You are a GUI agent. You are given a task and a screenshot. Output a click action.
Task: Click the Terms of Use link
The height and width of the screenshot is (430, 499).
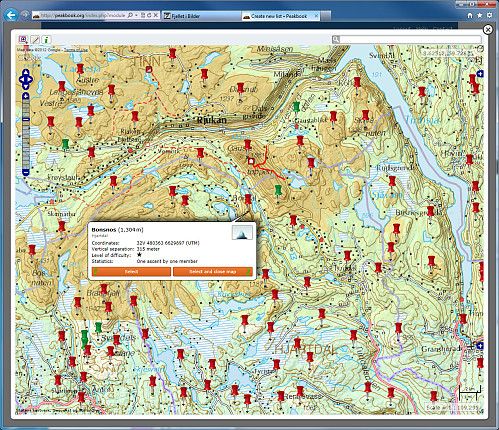[x=76, y=50]
